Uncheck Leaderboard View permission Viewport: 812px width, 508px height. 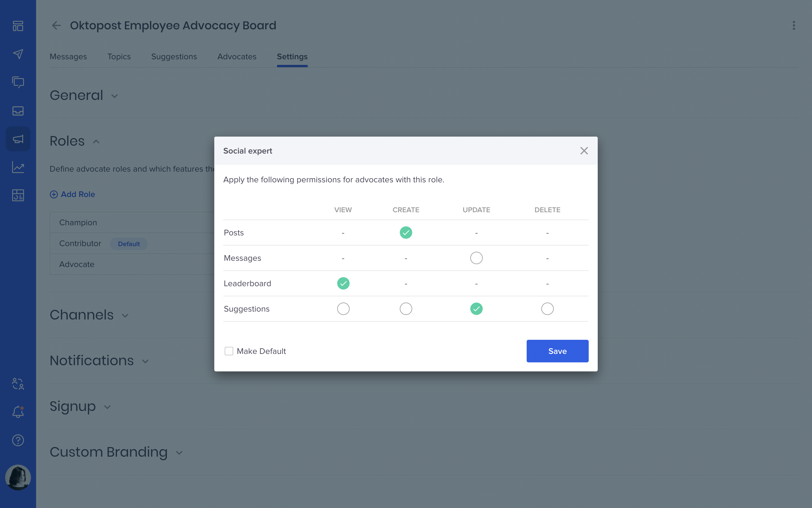[343, 283]
